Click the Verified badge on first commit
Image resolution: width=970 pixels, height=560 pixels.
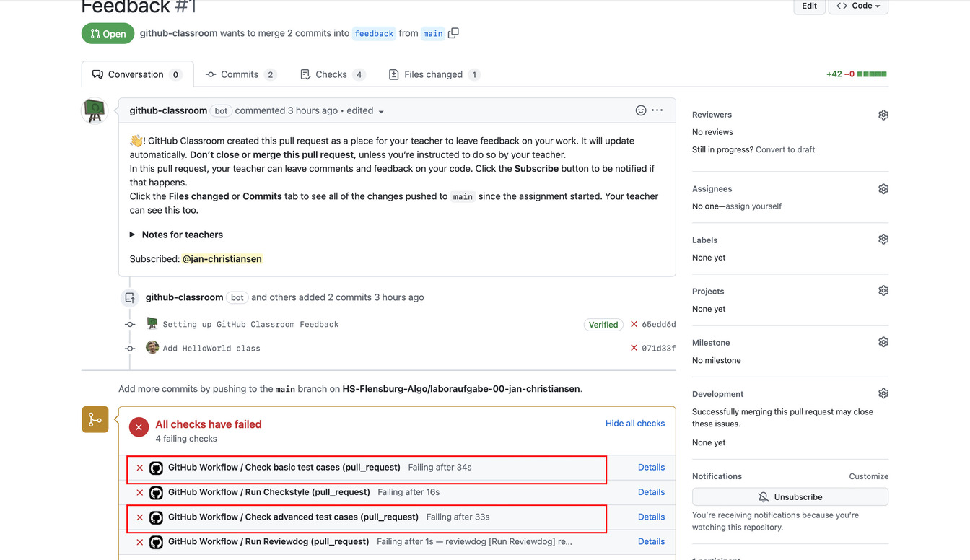click(603, 325)
